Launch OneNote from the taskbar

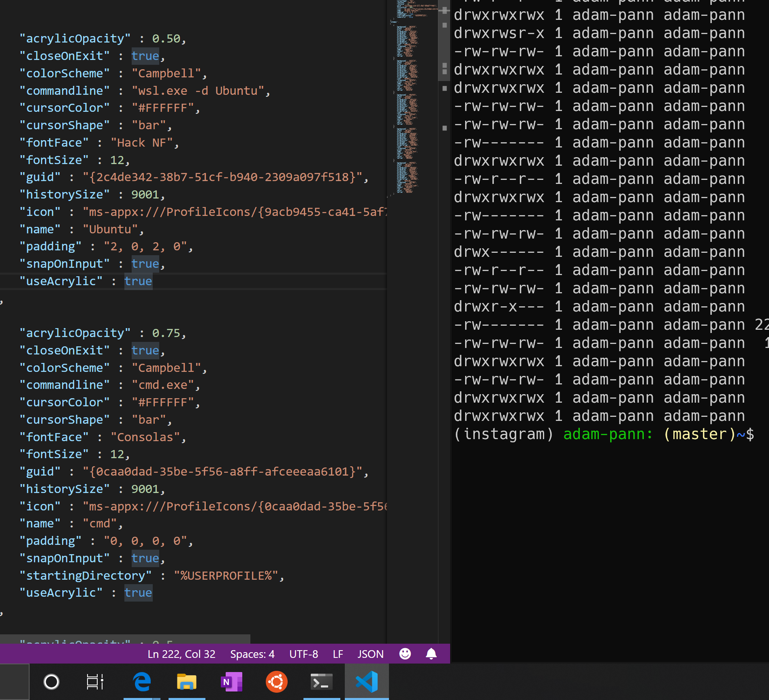tap(231, 682)
